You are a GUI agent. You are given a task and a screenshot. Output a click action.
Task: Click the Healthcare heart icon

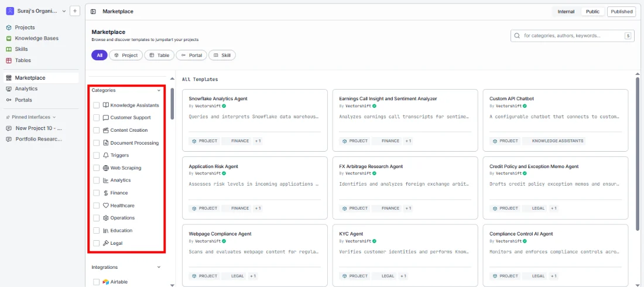(105, 206)
